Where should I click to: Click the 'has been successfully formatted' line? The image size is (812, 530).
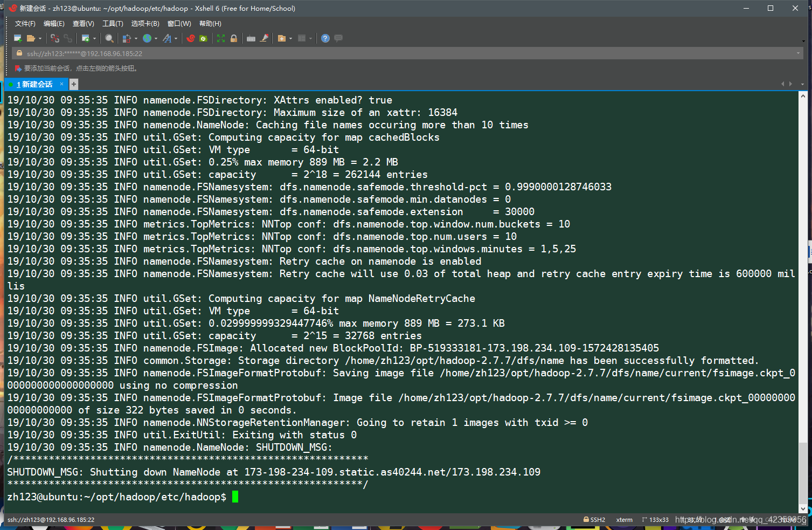[383, 361]
